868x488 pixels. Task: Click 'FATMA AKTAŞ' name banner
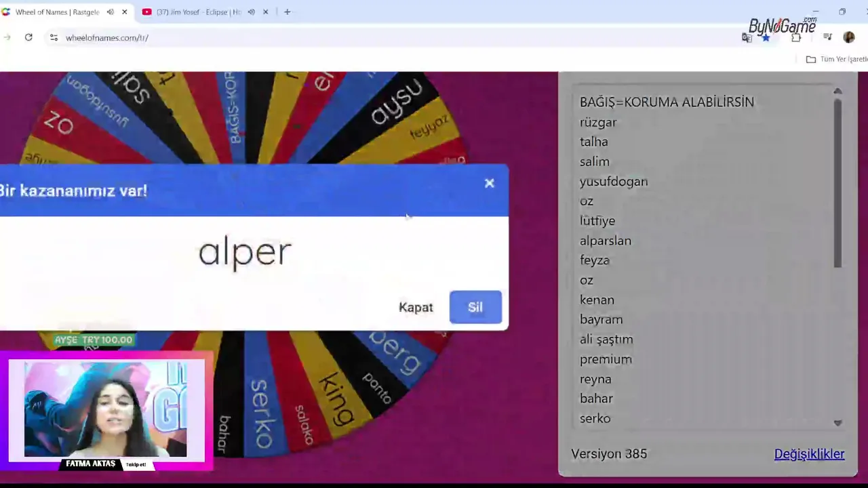click(x=91, y=464)
